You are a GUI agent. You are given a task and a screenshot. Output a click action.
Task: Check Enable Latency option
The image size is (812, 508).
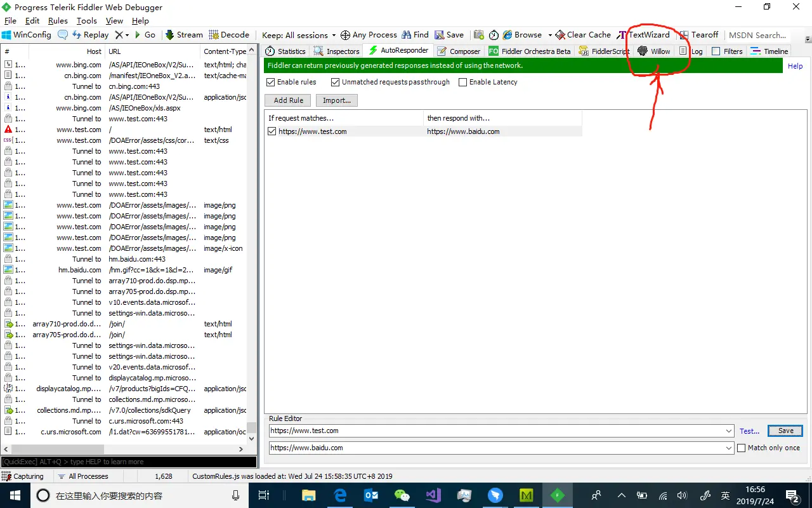[x=462, y=82]
